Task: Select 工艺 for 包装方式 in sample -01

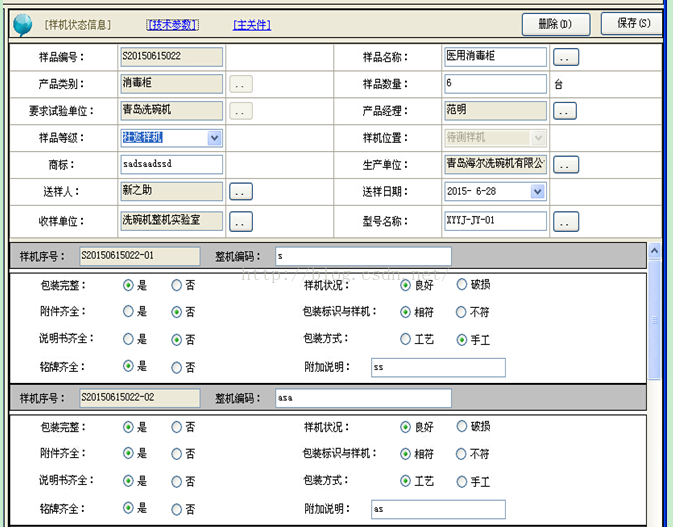Action: tap(405, 339)
